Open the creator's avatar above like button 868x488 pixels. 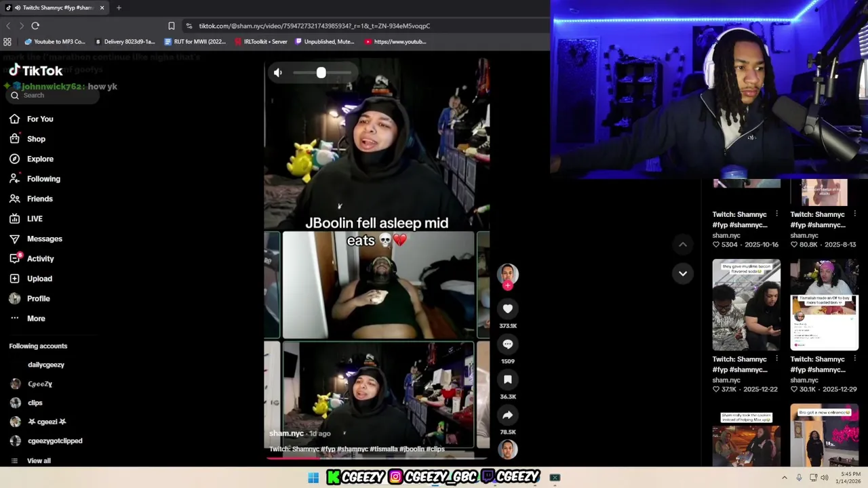pyautogui.click(x=508, y=274)
